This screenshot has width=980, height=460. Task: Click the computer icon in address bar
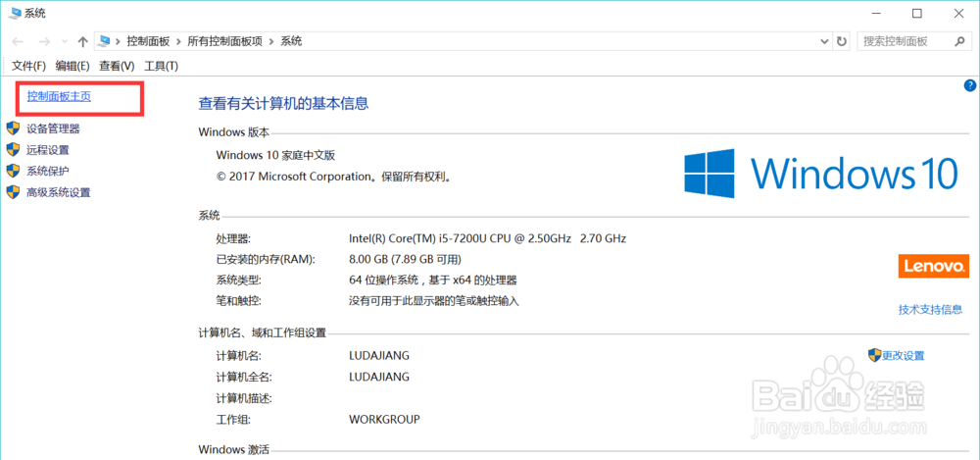pos(105,41)
